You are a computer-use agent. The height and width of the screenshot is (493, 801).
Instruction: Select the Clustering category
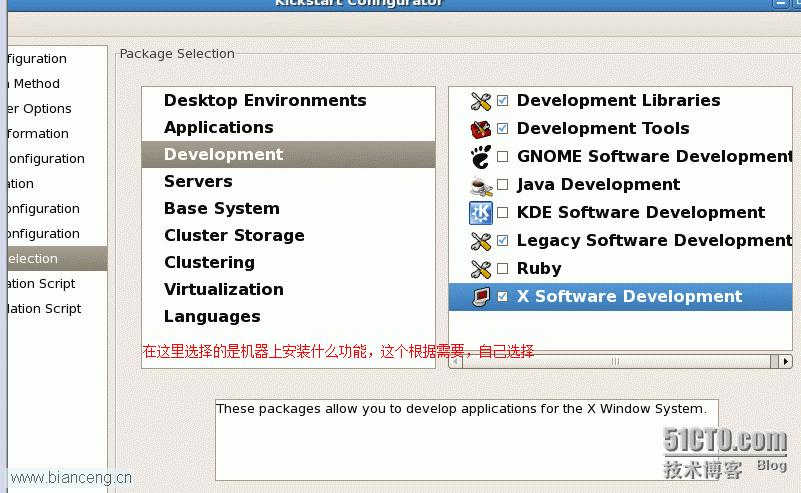(x=289, y=263)
